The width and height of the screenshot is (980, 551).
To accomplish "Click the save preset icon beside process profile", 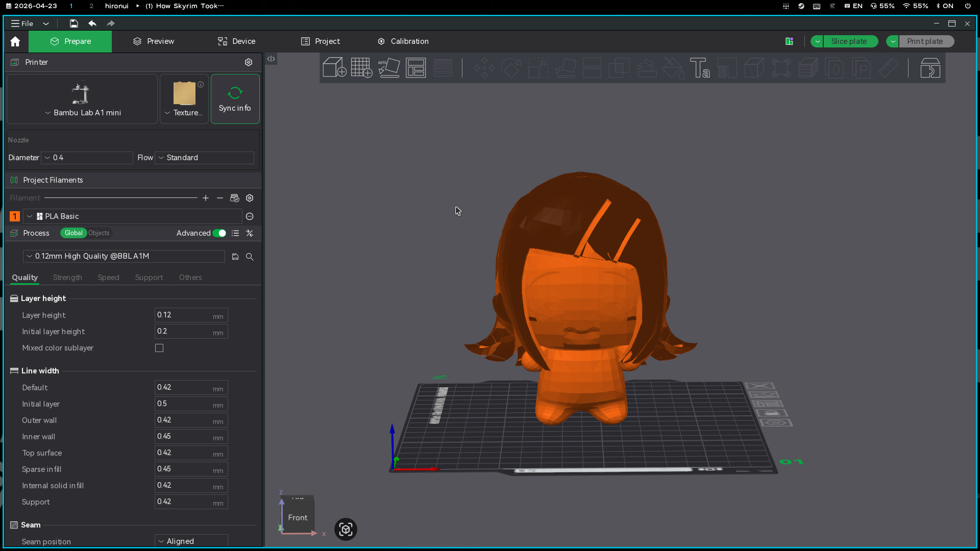I will pyautogui.click(x=235, y=257).
